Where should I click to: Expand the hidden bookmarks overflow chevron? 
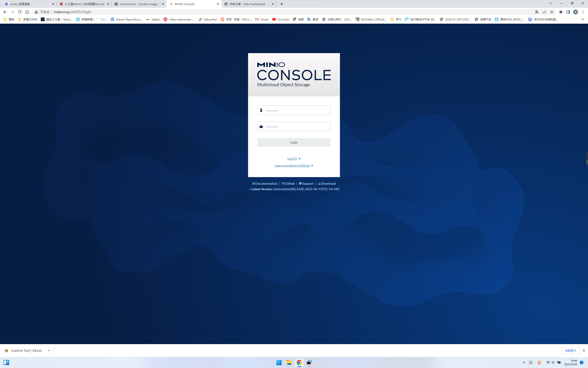coord(582,20)
